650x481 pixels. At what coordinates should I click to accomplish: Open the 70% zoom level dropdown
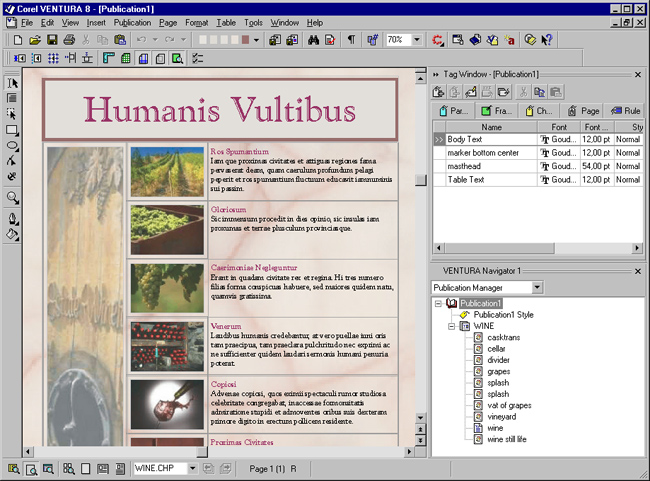click(414, 40)
